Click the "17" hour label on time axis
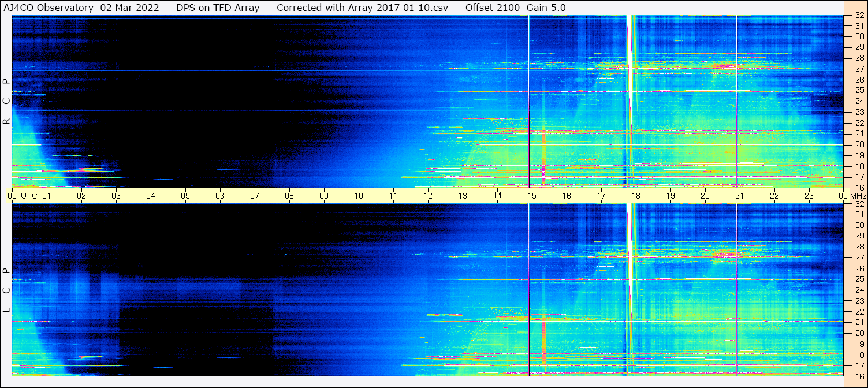Image resolution: width=868 pixels, height=388 pixels. 601,196
